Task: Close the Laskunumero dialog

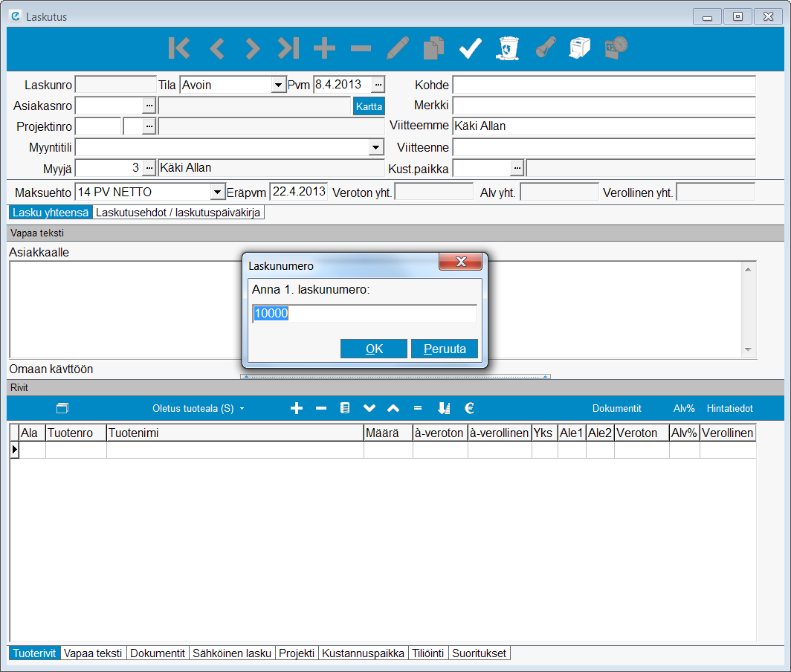Action: [461, 262]
